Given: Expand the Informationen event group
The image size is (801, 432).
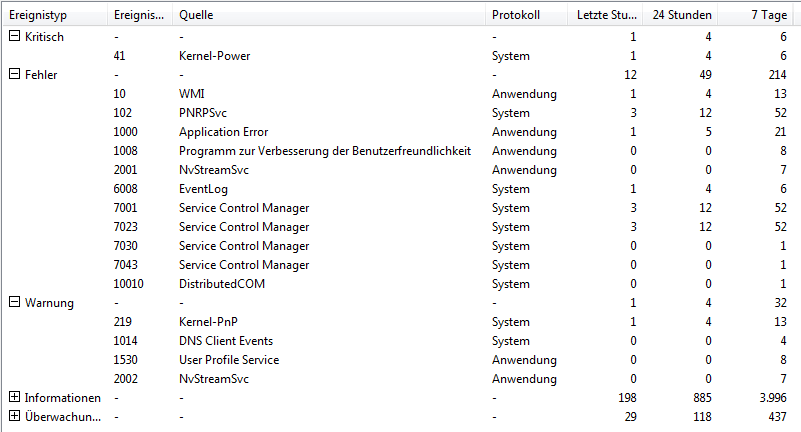Looking at the screenshot, I should click(14, 397).
